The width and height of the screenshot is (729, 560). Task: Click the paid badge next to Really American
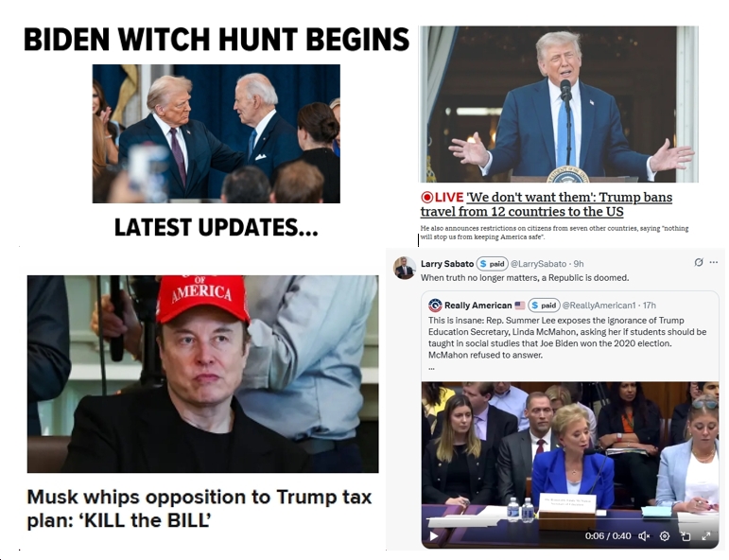point(544,306)
